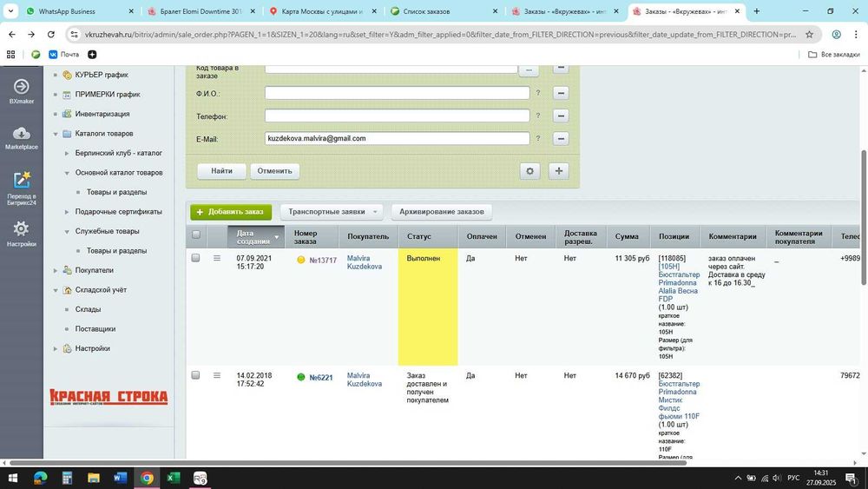Collapse the Складской учёт tree node
Image resolution: width=868 pixels, height=489 pixels.
[56, 290]
